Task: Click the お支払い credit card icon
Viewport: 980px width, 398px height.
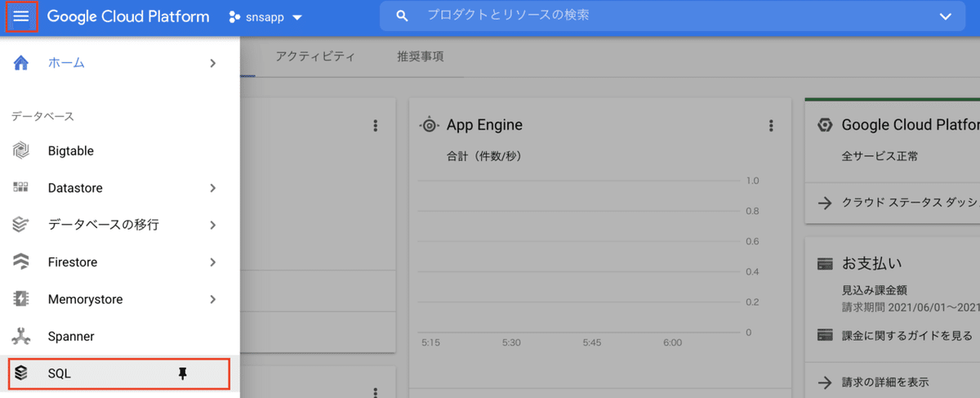Action: [825, 264]
